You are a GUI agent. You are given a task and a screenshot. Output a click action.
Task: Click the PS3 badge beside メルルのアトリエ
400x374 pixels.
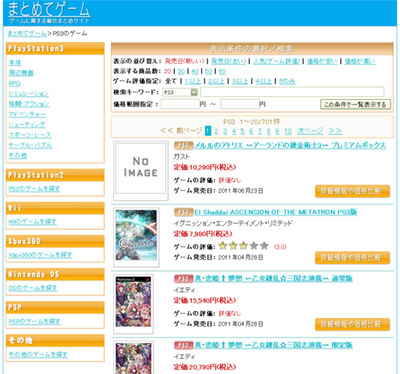184,145
